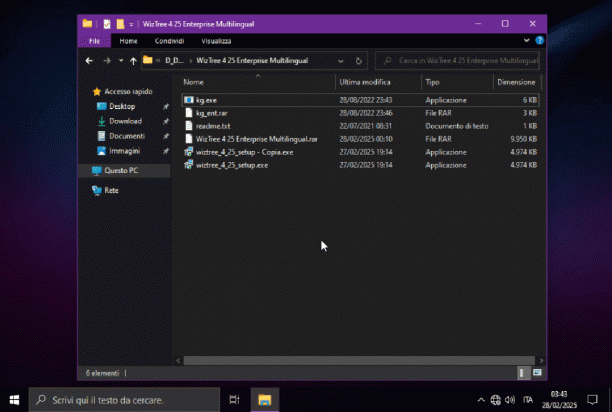Viewport: 612px width, 412px height.
Task: Switch to the Visualizza ribbon tab
Action: [x=216, y=41]
